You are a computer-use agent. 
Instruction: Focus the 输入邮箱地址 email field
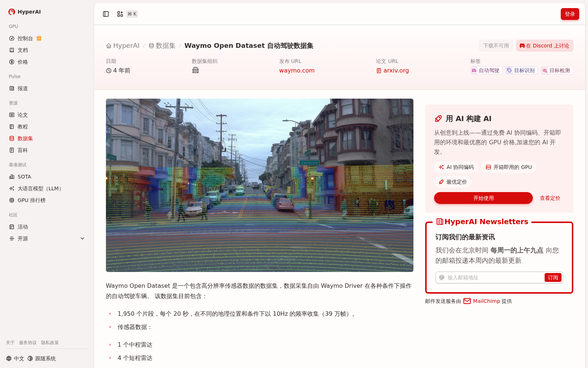pyautogui.click(x=494, y=277)
